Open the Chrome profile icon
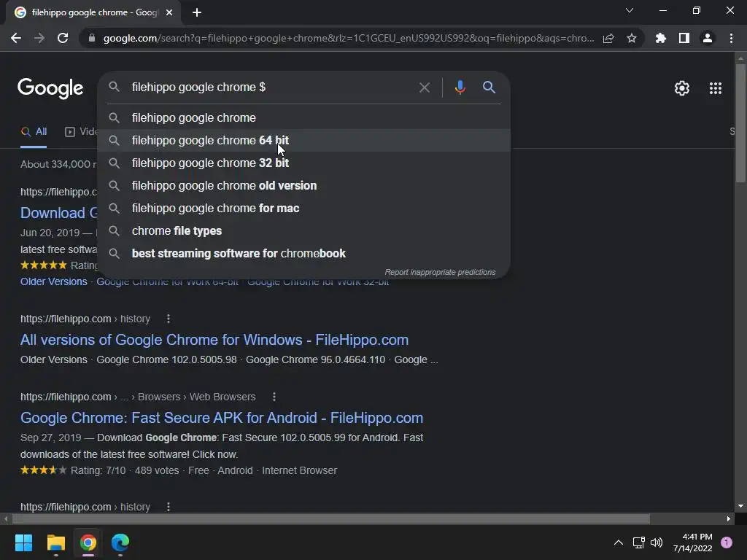This screenshot has width=747, height=560. tap(708, 38)
